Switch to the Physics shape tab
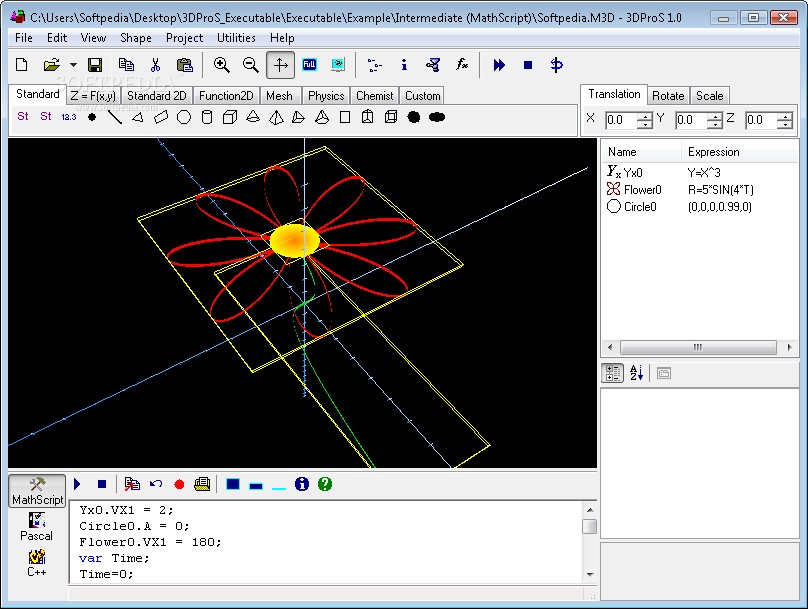The height and width of the screenshot is (609, 808). tap(326, 96)
